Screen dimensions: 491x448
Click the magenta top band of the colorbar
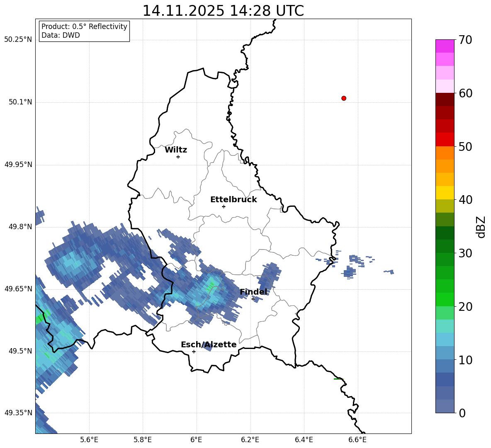pos(445,46)
